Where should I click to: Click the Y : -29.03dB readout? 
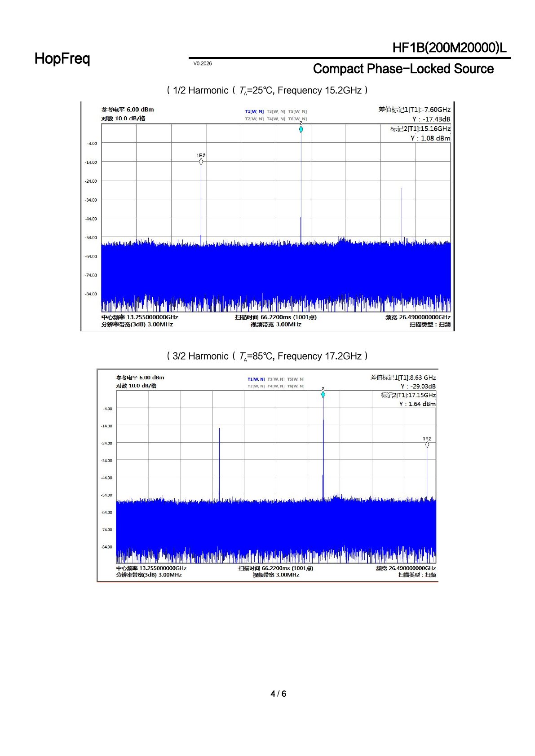pyautogui.click(x=418, y=387)
